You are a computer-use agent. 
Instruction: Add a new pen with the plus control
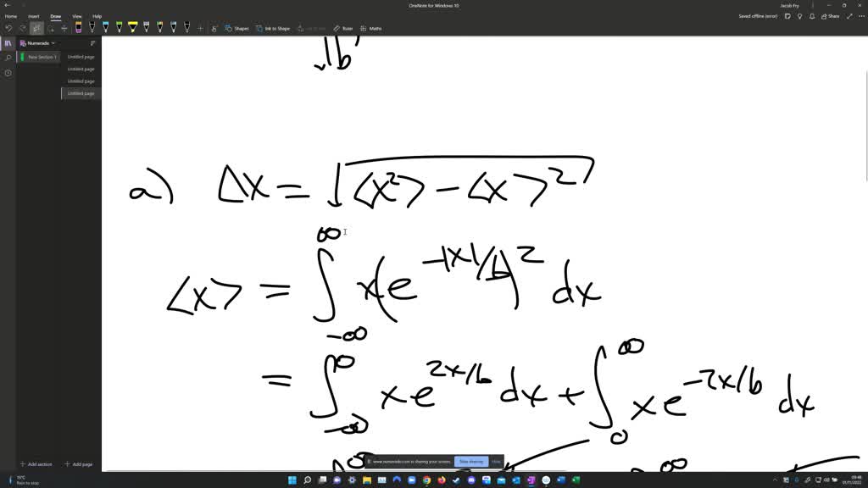pos(200,28)
